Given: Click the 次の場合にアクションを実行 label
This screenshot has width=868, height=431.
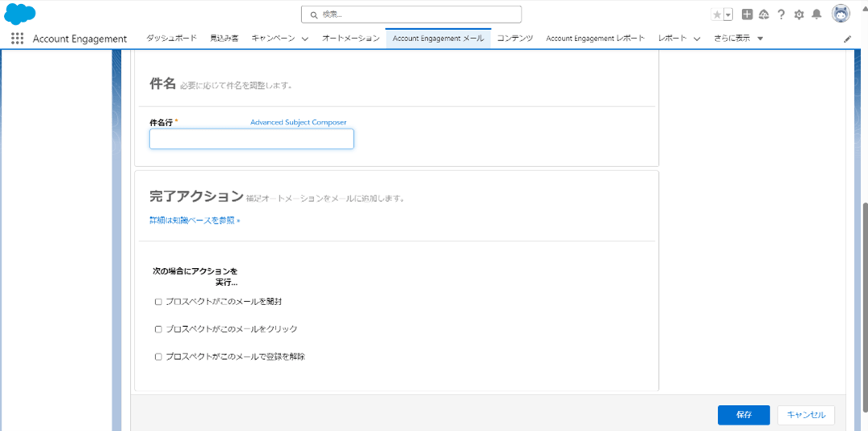Looking at the screenshot, I should (195, 277).
